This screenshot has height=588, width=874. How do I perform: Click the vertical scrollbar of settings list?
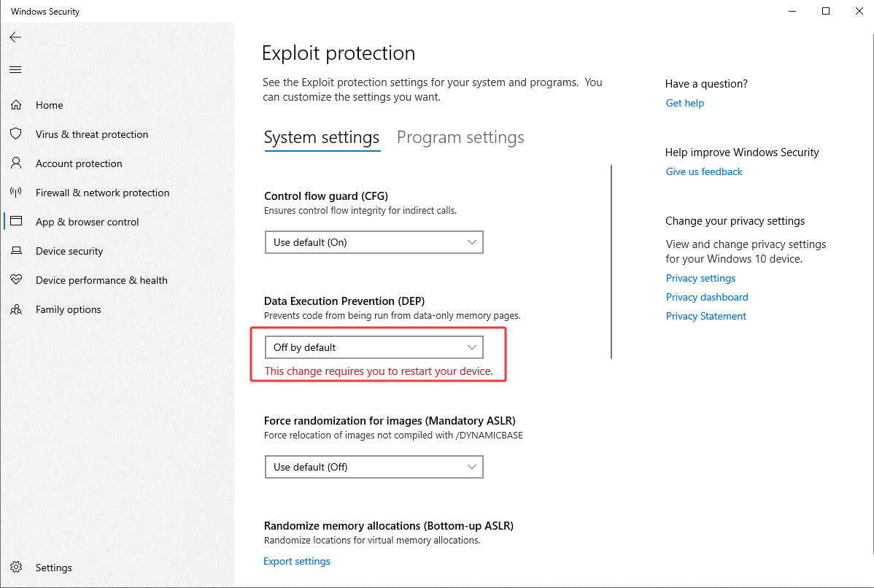coord(611,261)
